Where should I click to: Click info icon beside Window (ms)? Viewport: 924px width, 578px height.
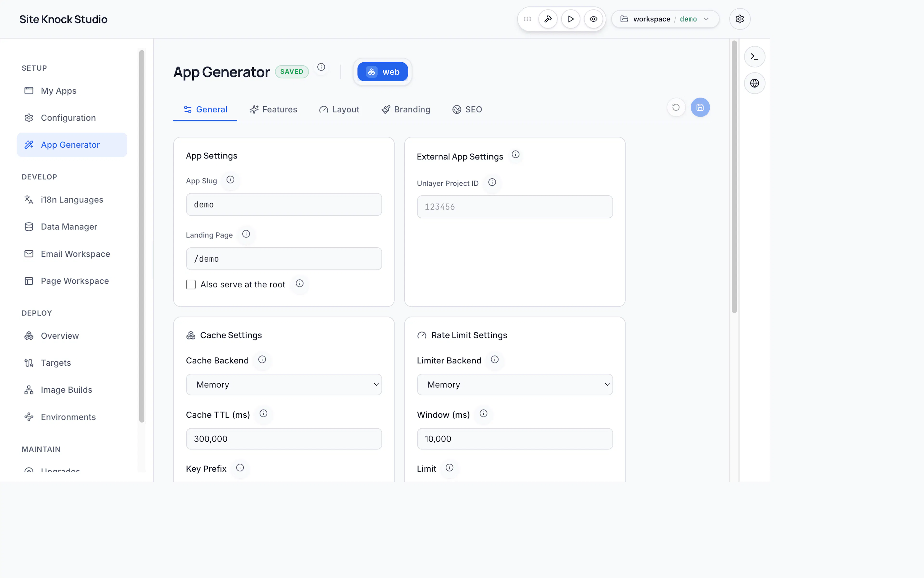click(x=483, y=414)
